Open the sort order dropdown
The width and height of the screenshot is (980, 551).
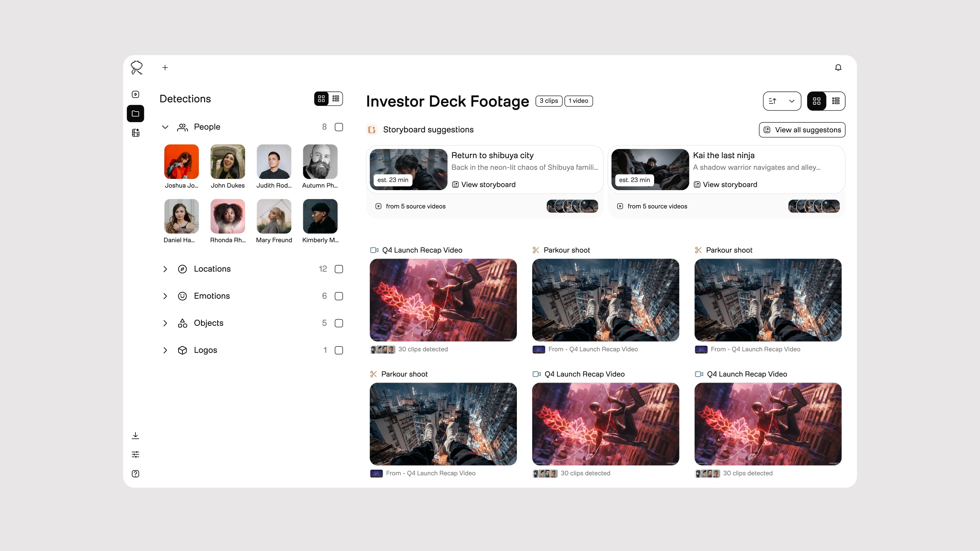click(x=782, y=101)
